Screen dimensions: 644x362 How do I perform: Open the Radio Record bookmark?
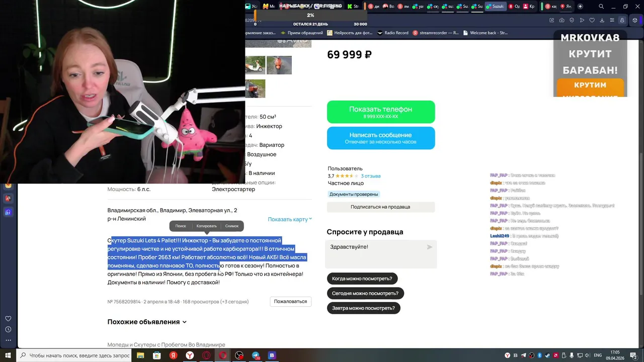click(392, 33)
